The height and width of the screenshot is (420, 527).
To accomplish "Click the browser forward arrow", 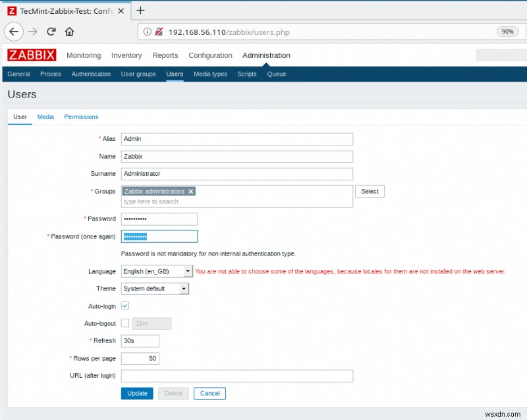I will pos(33,32).
